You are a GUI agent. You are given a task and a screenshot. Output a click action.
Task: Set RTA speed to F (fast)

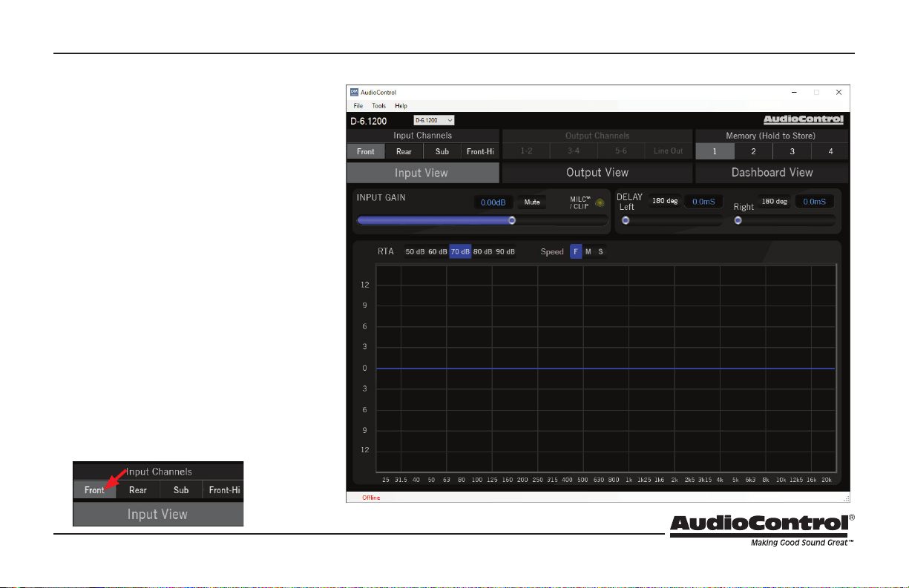tap(576, 251)
